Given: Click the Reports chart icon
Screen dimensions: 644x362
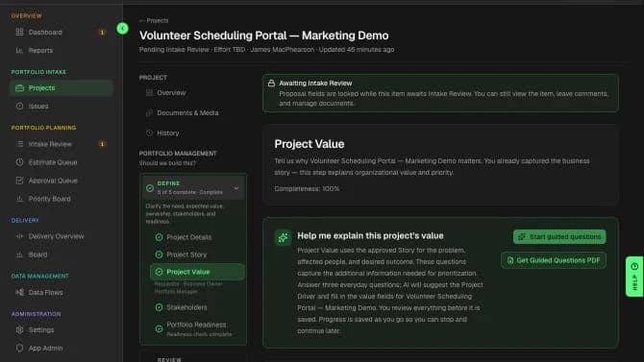Looking at the screenshot, I should click(19, 50).
